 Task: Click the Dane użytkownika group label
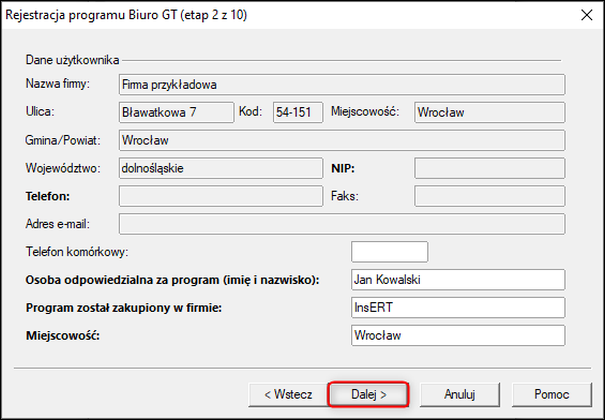(72, 60)
